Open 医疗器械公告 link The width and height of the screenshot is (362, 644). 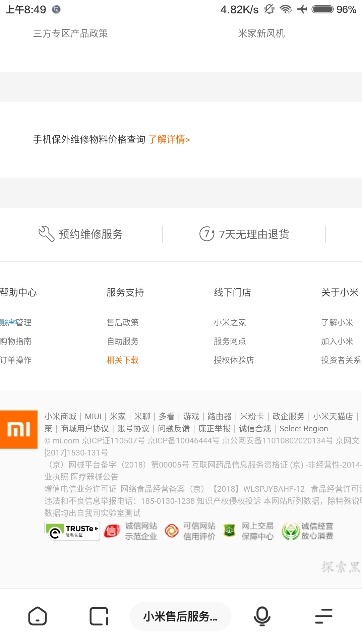tap(95, 477)
